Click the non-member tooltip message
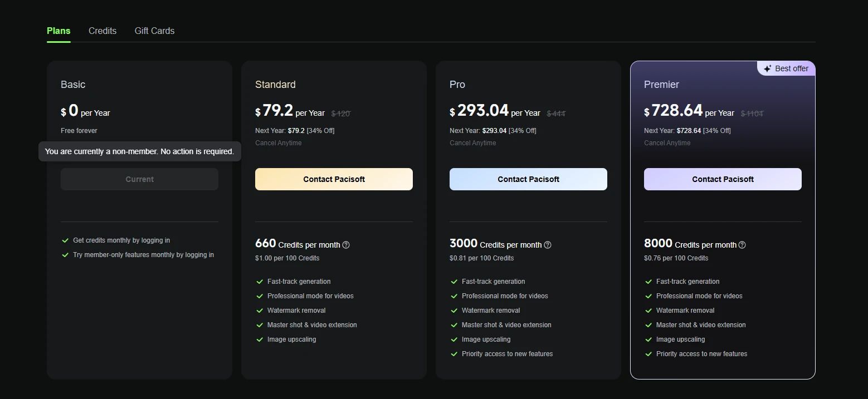868x399 pixels. (x=139, y=151)
